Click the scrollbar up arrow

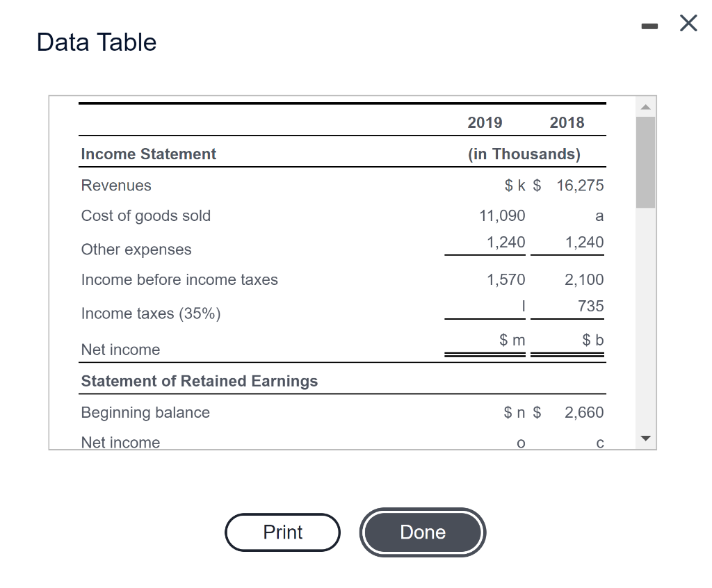pos(645,106)
